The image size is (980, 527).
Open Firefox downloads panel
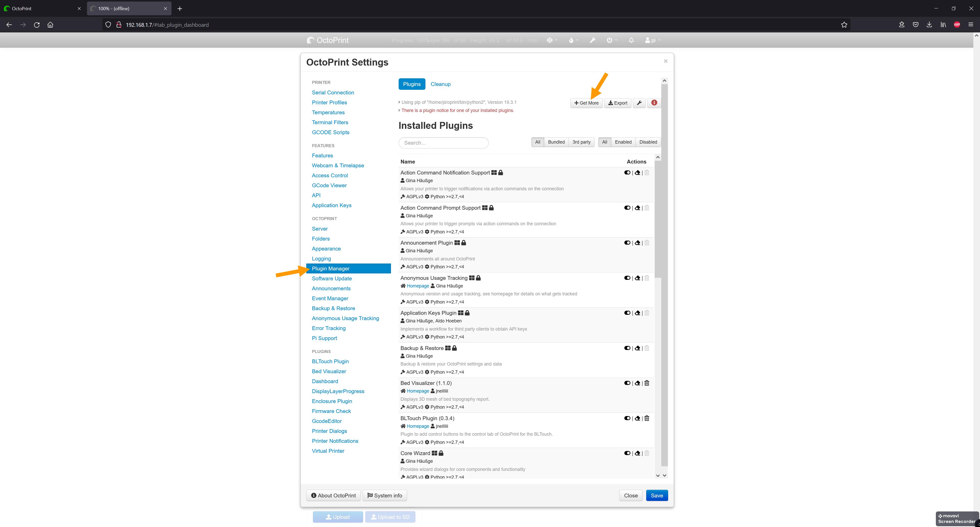929,25
